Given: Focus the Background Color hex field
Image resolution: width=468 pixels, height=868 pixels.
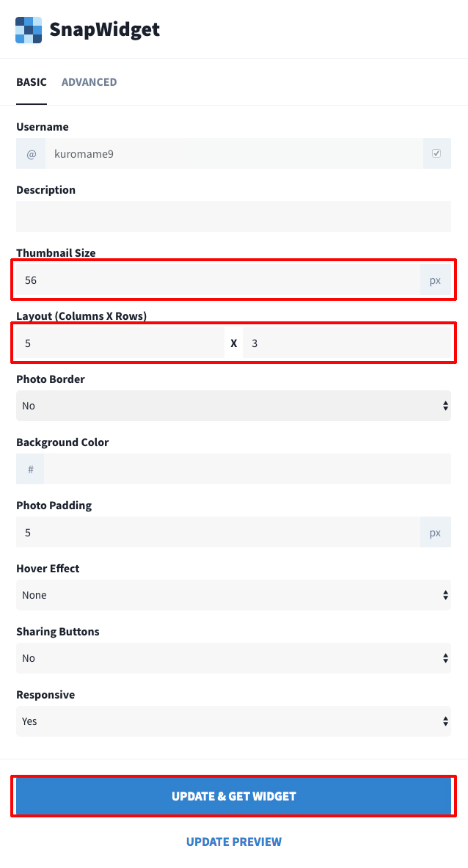Looking at the screenshot, I should point(248,469).
